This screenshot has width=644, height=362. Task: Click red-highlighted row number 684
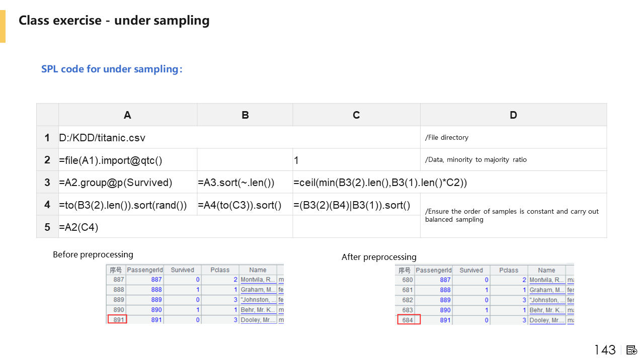pos(408,320)
